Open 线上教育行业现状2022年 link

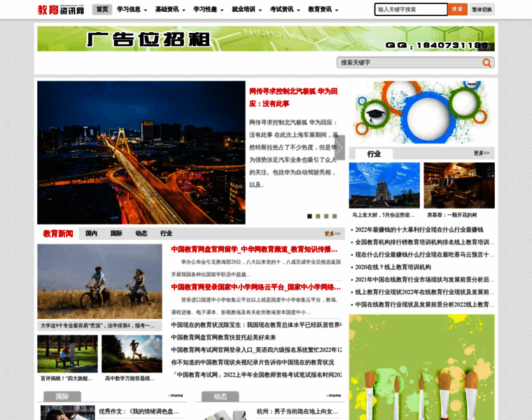coord(424,292)
